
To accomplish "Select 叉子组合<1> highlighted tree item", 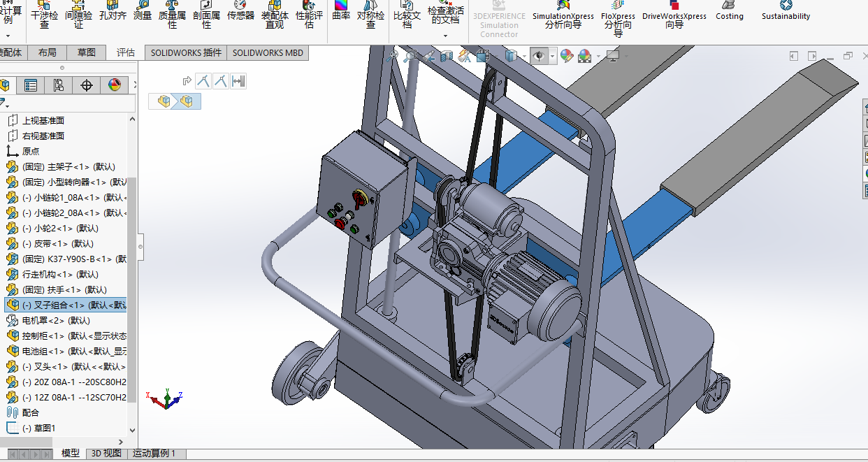I will [x=66, y=305].
